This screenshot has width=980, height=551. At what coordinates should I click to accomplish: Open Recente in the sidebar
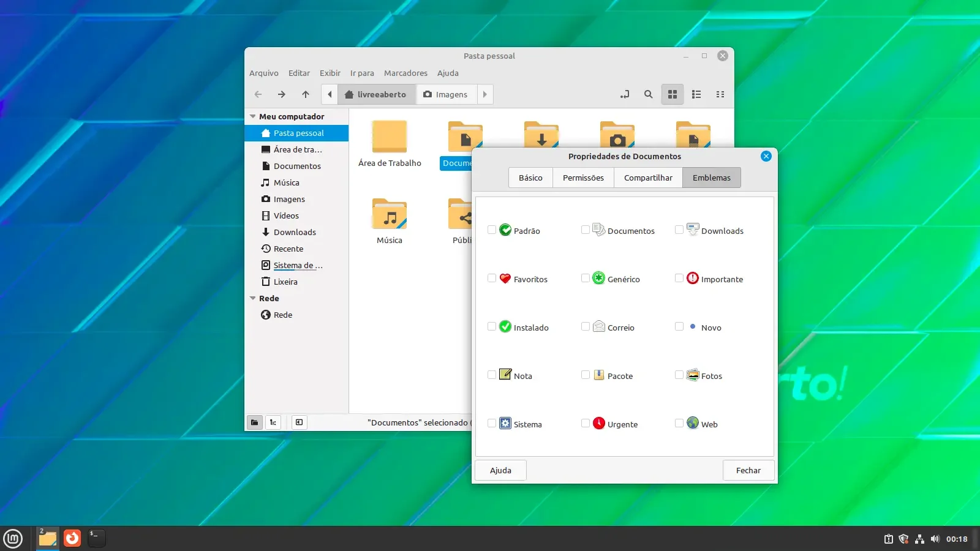coord(296,249)
